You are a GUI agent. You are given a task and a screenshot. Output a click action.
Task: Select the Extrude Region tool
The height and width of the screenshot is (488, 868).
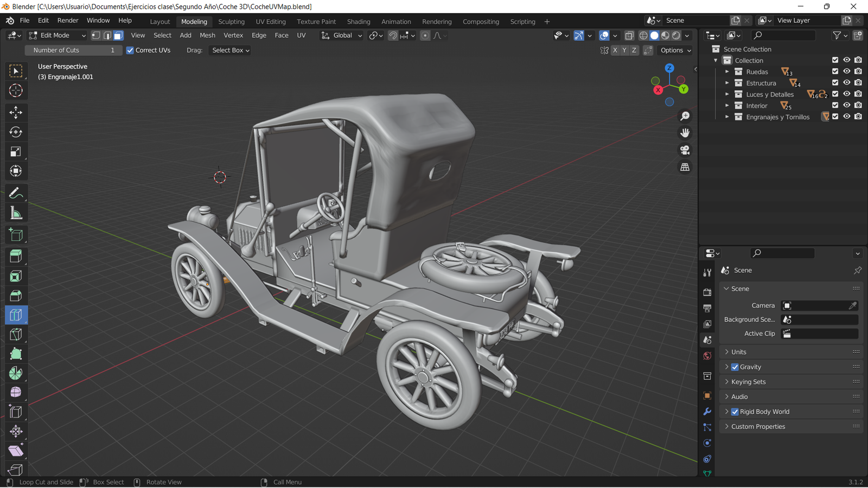[x=16, y=256]
